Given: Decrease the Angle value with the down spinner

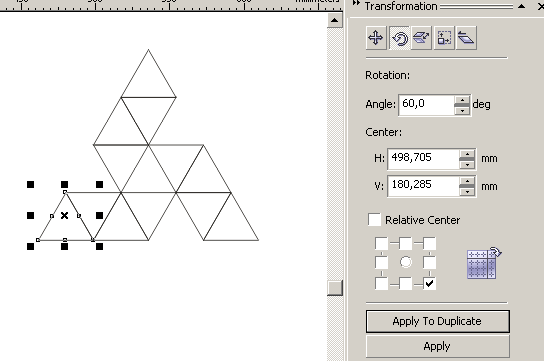Looking at the screenshot, I should [462, 111].
